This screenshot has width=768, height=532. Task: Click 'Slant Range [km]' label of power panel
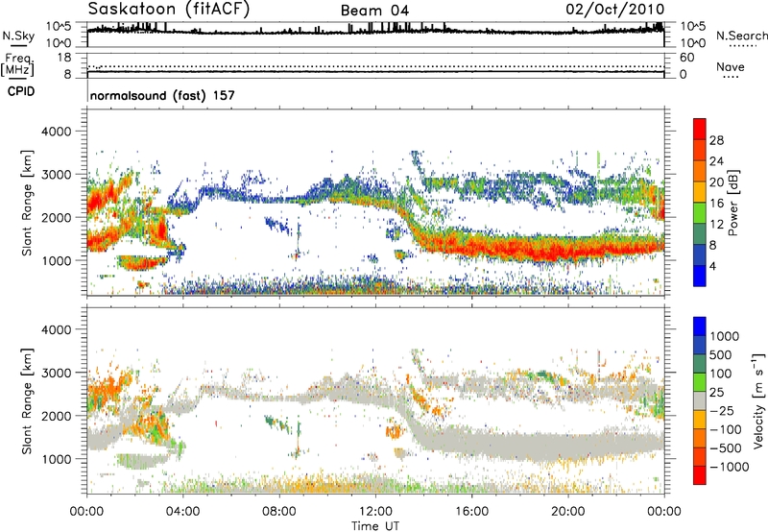(x=27, y=203)
